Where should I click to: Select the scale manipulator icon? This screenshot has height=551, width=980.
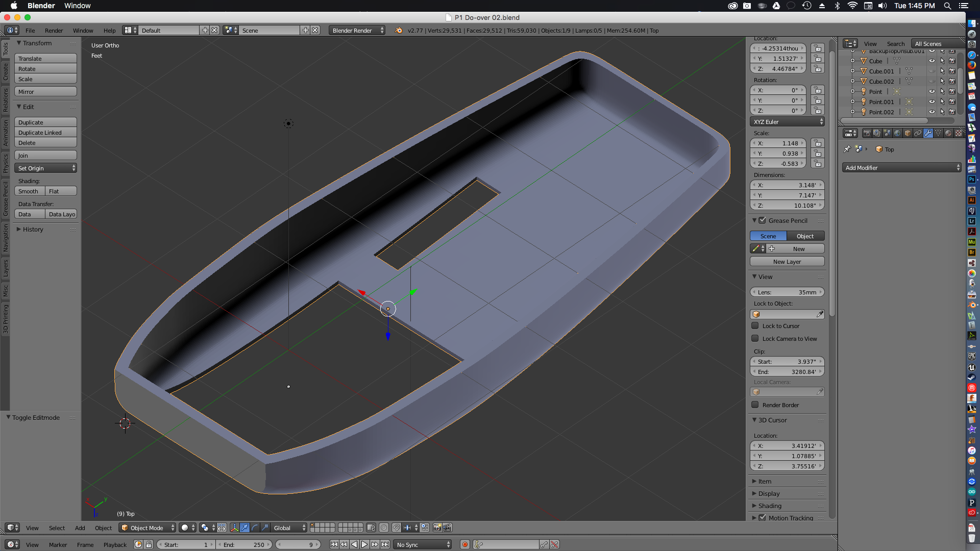pyautogui.click(x=265, y=528)
